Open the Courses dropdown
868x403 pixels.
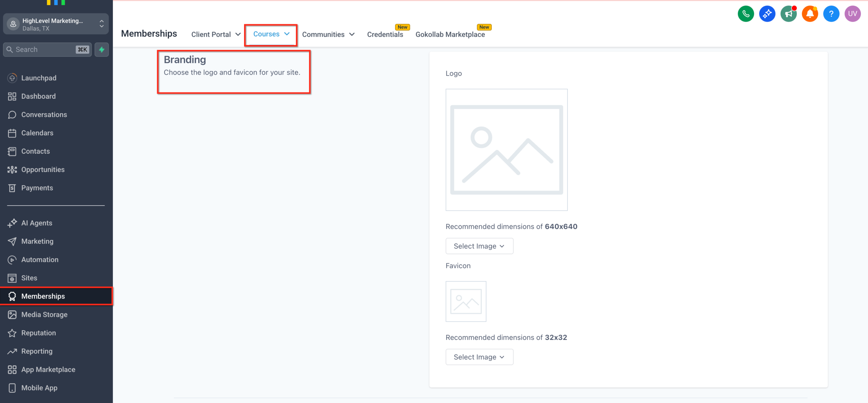[x=270, y=34]
